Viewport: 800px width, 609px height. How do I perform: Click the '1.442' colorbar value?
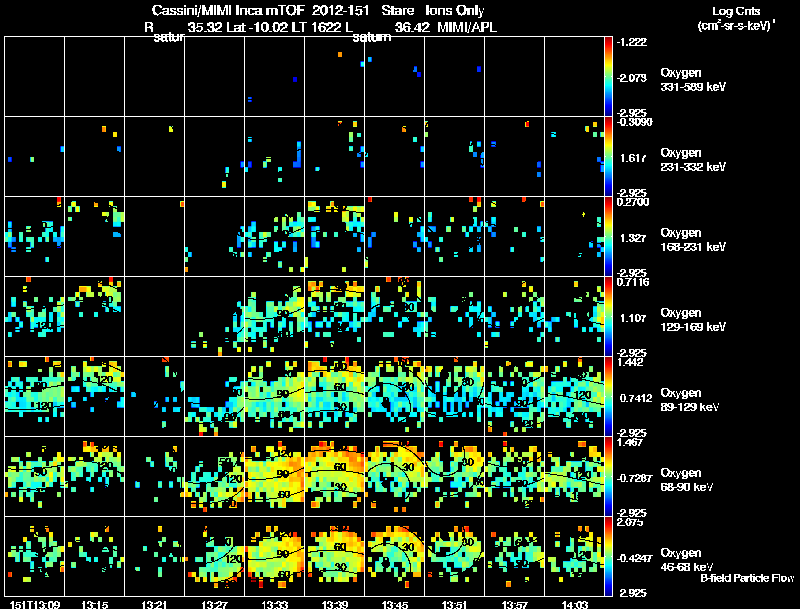[x=630, y=362]
